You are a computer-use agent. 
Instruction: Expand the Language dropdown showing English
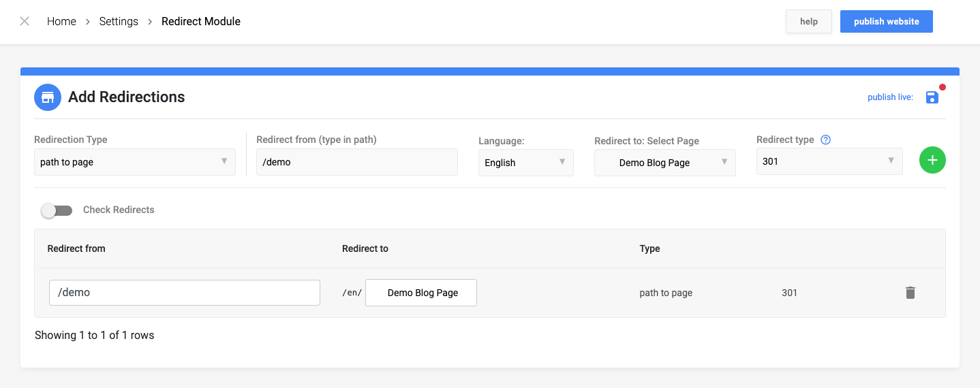click(526, 163)
